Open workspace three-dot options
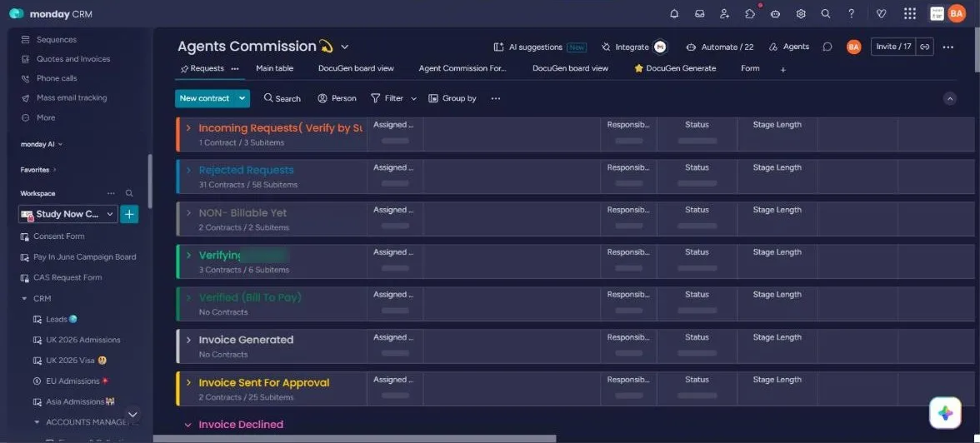 pyautogui.click(x=112, y=194)
